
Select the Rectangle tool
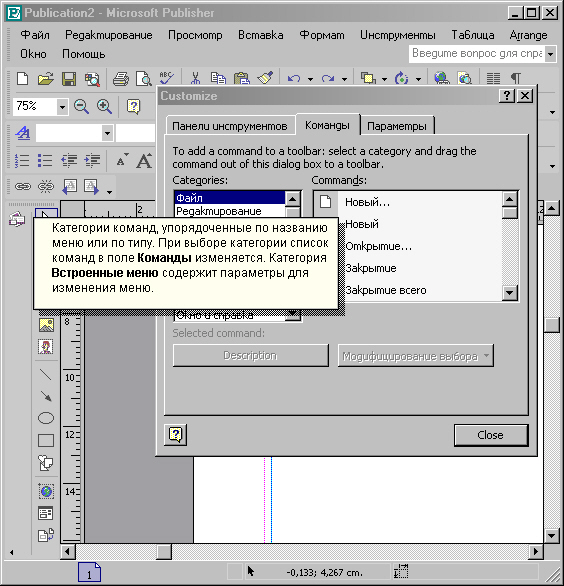(x=46, y=441)
